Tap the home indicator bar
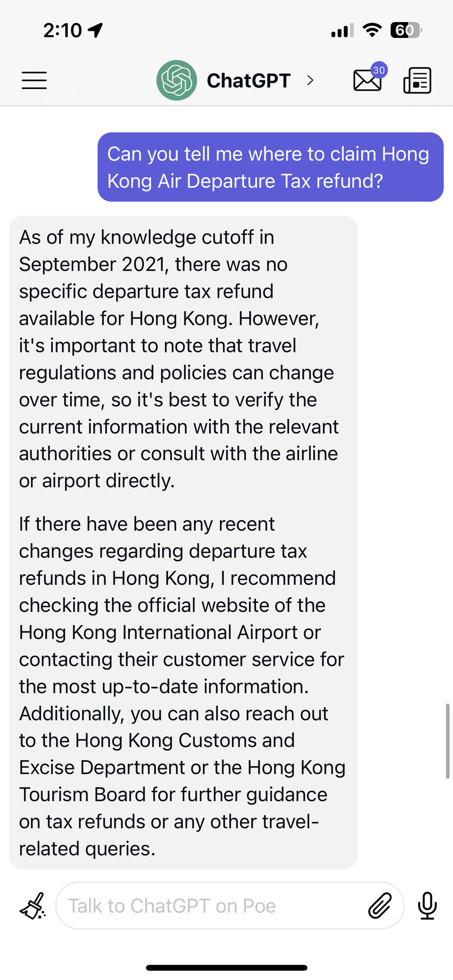The height and width of the screenshot is (980, 453). [226, 967]
